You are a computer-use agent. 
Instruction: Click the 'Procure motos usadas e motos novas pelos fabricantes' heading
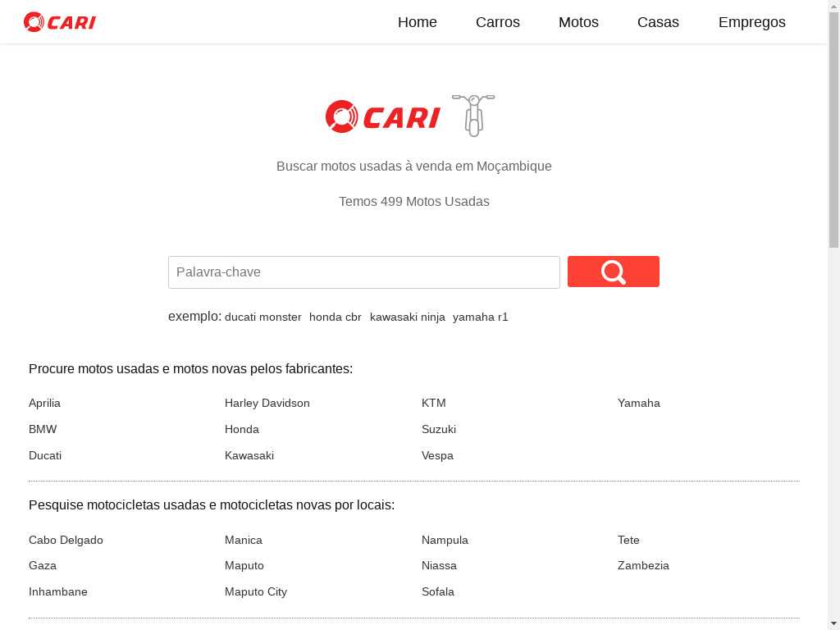pos(190,368)
